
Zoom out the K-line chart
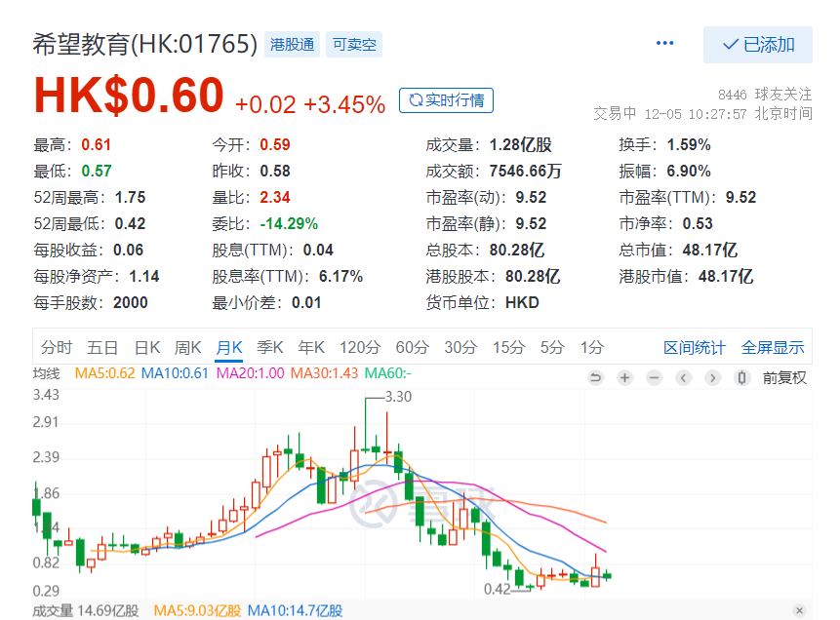655,378
